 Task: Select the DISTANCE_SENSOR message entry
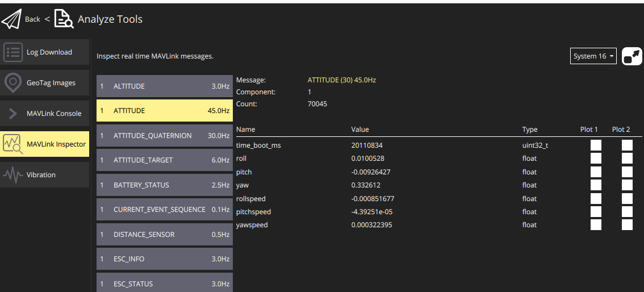164,235
